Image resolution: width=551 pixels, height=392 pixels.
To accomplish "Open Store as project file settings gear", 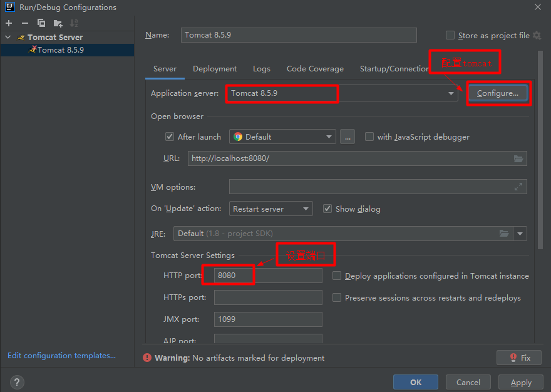I will [537, 35].
